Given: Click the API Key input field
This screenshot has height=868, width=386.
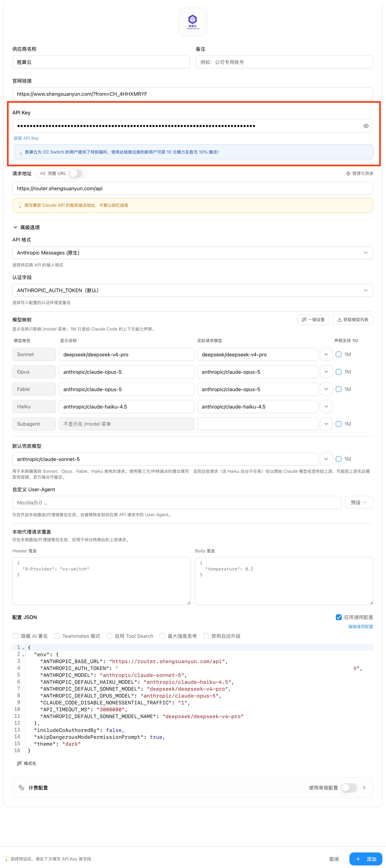Looking at the screenshot, I should (192, 126).
